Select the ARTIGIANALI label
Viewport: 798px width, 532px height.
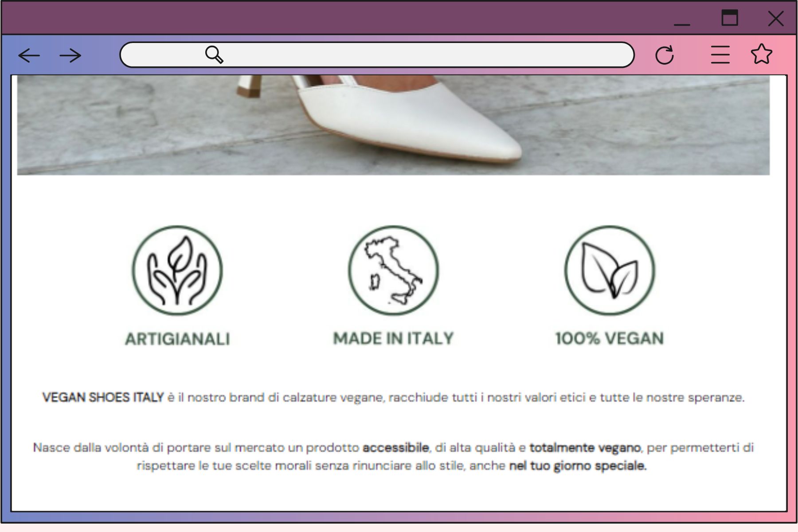177,339
